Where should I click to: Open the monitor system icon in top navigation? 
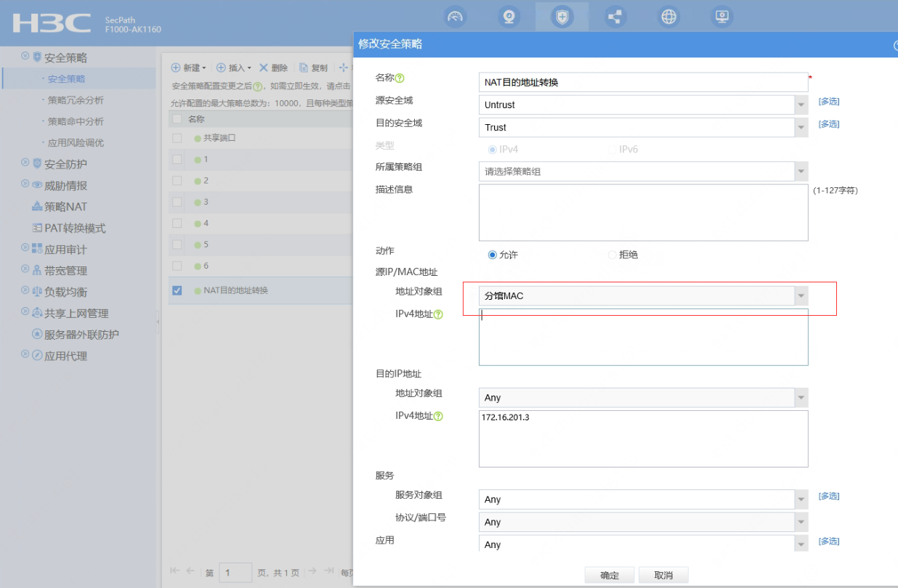(x=721, y=17)
